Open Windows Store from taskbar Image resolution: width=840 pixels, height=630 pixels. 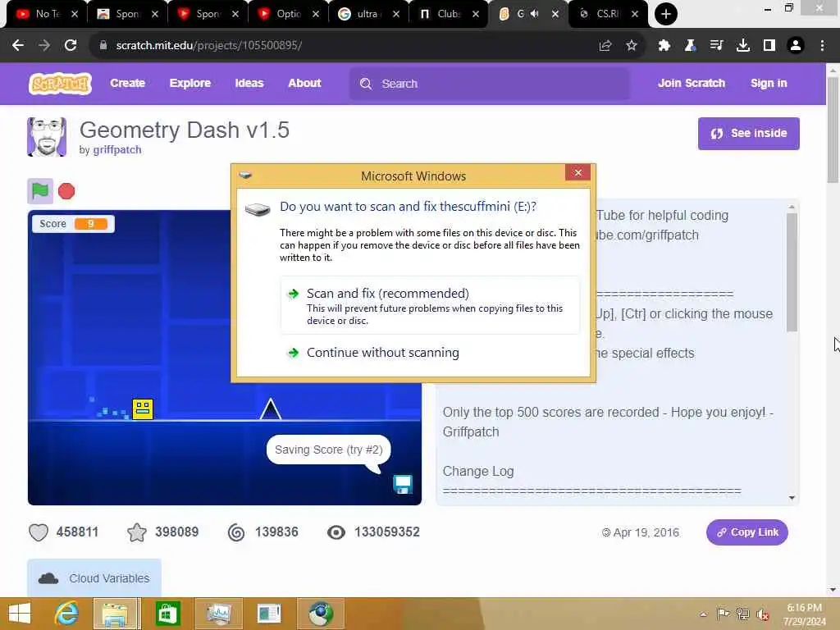[x=167, y=614]
